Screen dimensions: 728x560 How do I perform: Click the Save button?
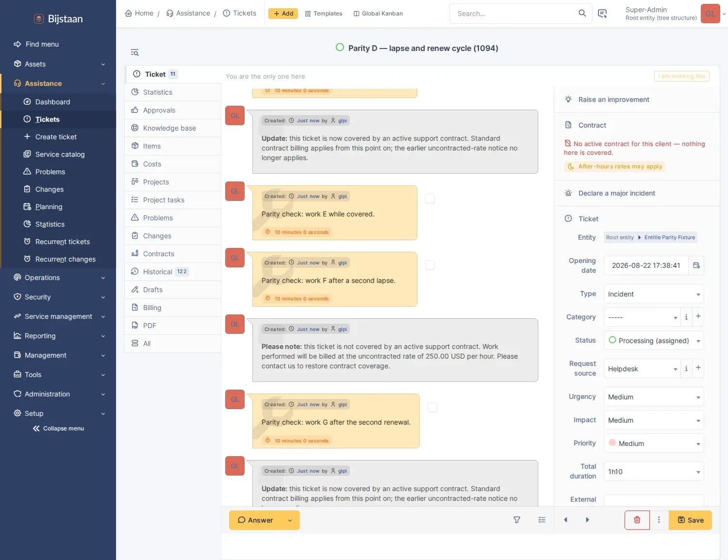pos(690,520)
